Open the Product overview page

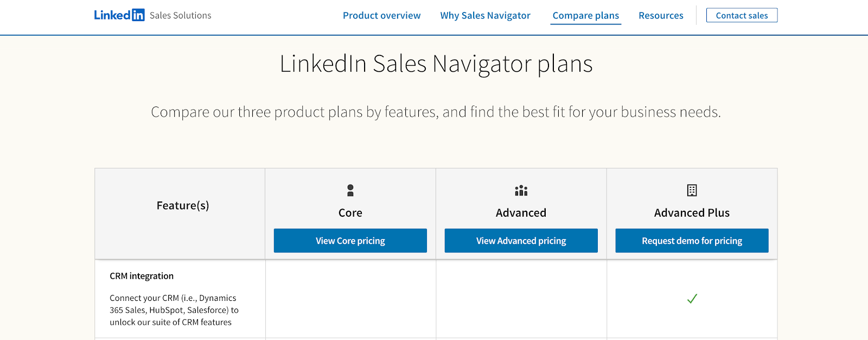(x=381, y=15)
